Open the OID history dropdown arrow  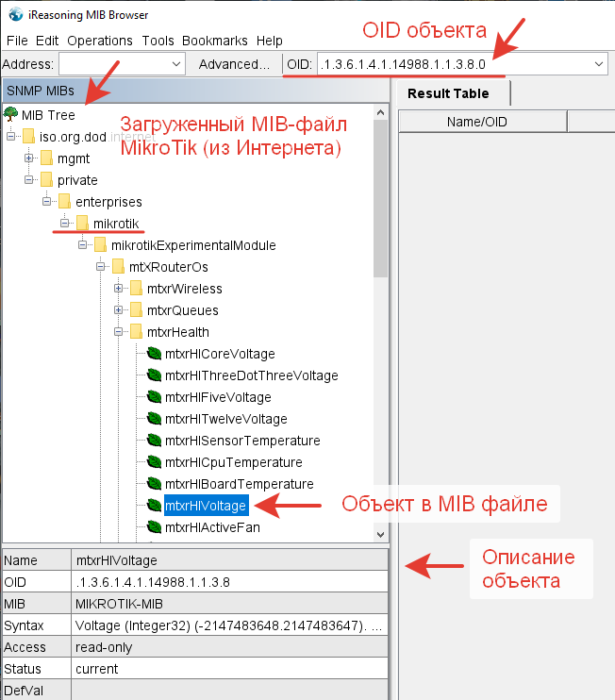(599, 64)
